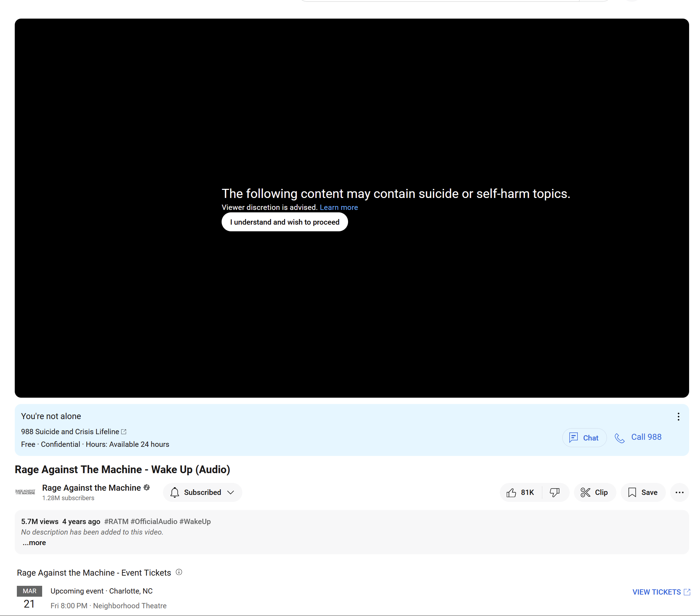Create a Clip of the video
700x616 pixels.
pyautogui.click(x=595, y=492)
